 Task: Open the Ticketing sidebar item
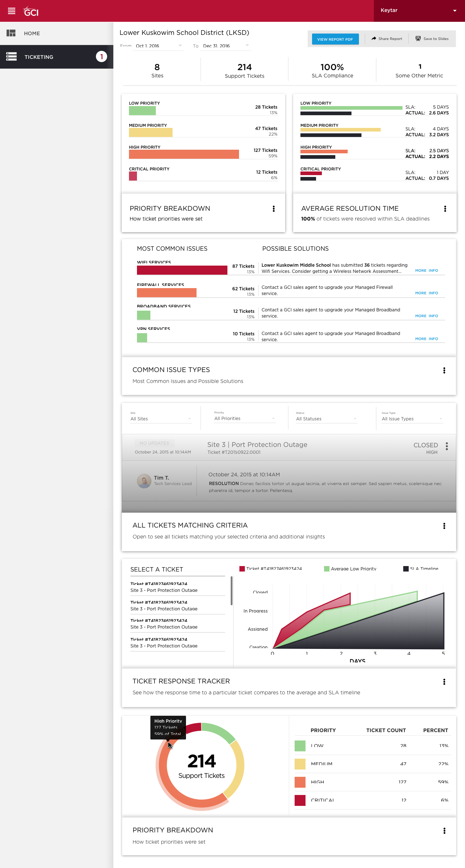point(57,57)
